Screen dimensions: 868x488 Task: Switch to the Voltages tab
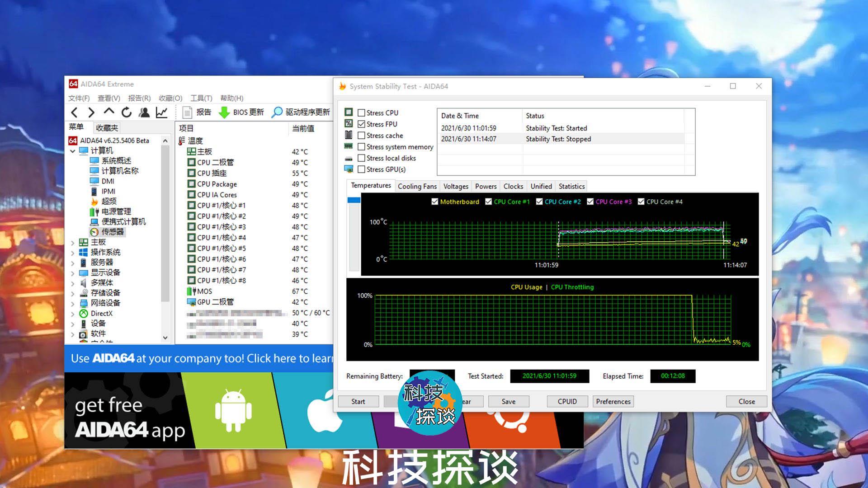[x=456, y=186]
